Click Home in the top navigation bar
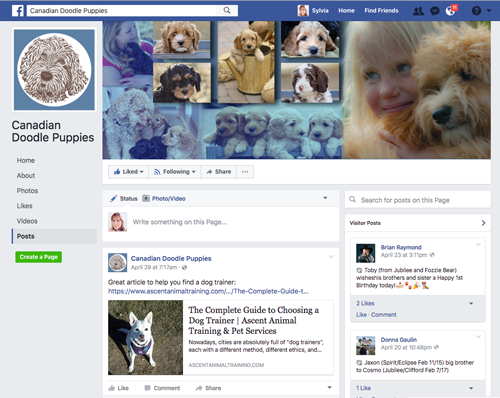Image resolution: width=500 pixels, height=398 pixels. point(346,11)
